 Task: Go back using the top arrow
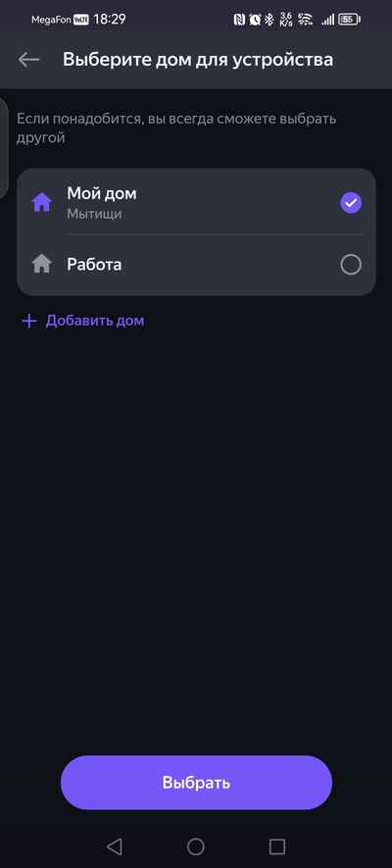(28, 60)
